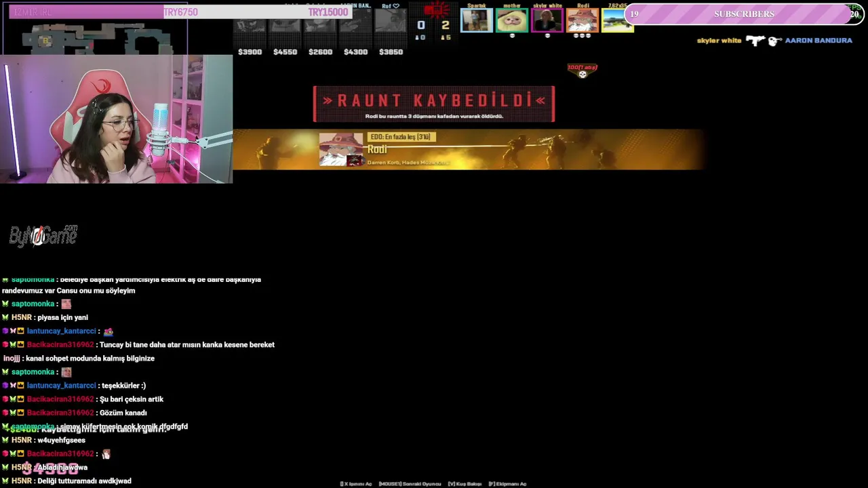The width and height of the screenshot is (868, 488).
Task: Click Bacikaciran316962 on the 'Şu bari çeksin artik' message
Action: pos(60,399)
